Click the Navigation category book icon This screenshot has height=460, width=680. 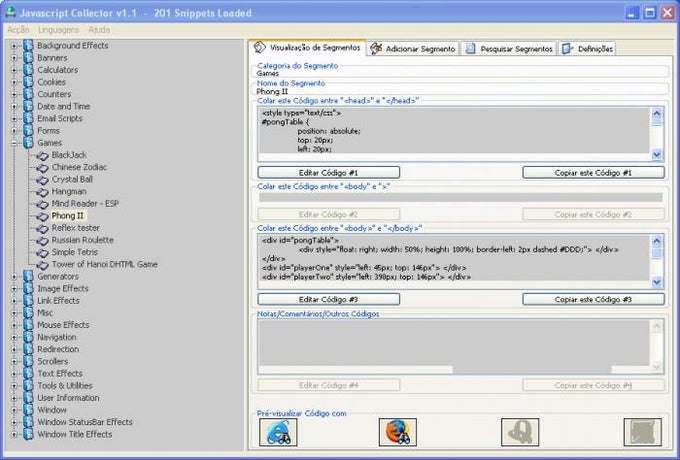pos(28,337)
